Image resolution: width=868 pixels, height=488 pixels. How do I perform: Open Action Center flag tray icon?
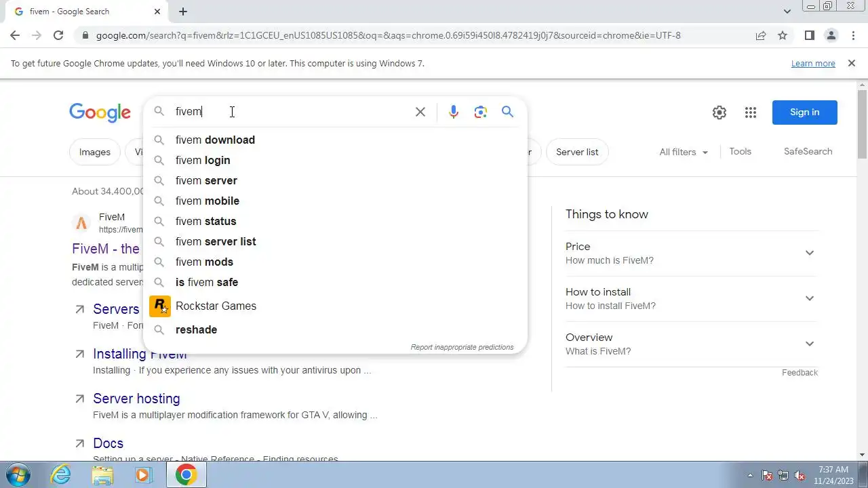[x=767, y=475]
